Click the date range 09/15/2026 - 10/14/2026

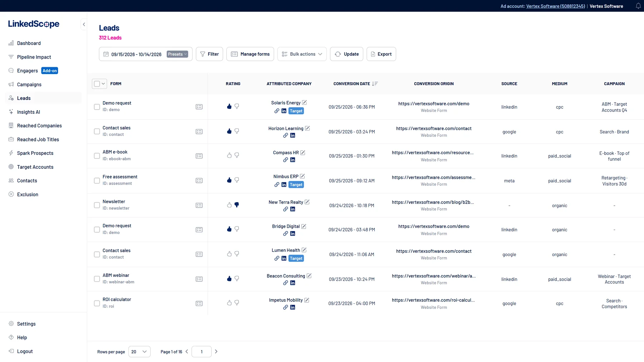(x=136, y=54)
